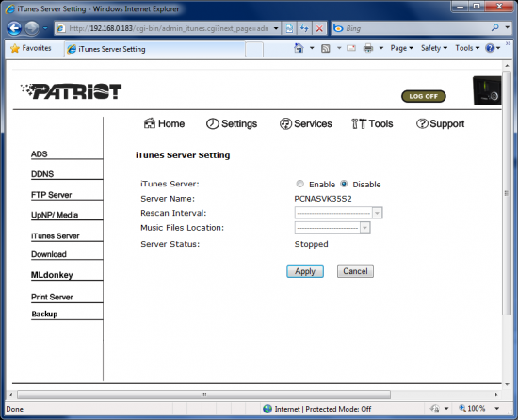Expand the feeds dropdown arrow

coord(339,48)
